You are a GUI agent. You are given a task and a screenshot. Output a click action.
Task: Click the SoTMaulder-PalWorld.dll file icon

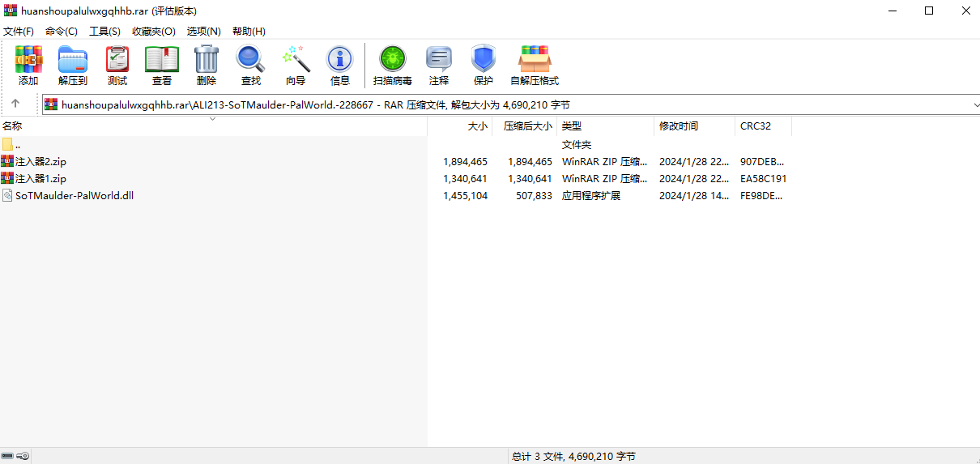[7, 195]
